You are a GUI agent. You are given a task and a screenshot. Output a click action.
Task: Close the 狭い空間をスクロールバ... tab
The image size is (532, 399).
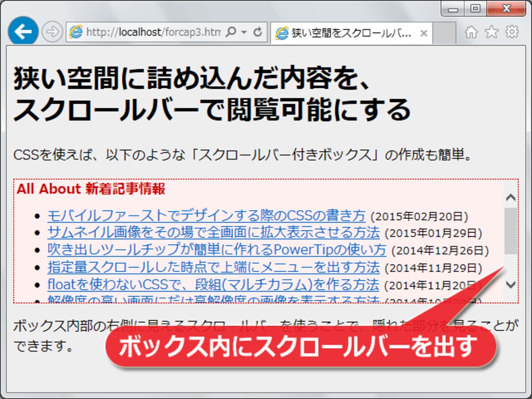424,33
